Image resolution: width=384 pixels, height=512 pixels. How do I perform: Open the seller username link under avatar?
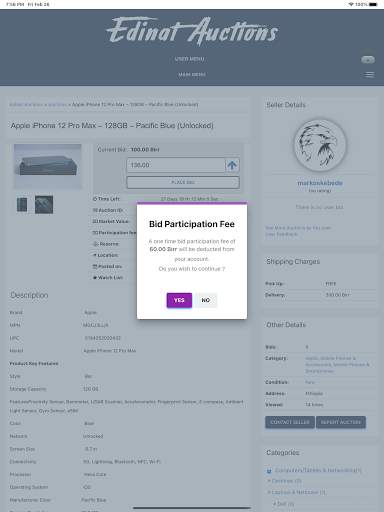tap(320, 183)
